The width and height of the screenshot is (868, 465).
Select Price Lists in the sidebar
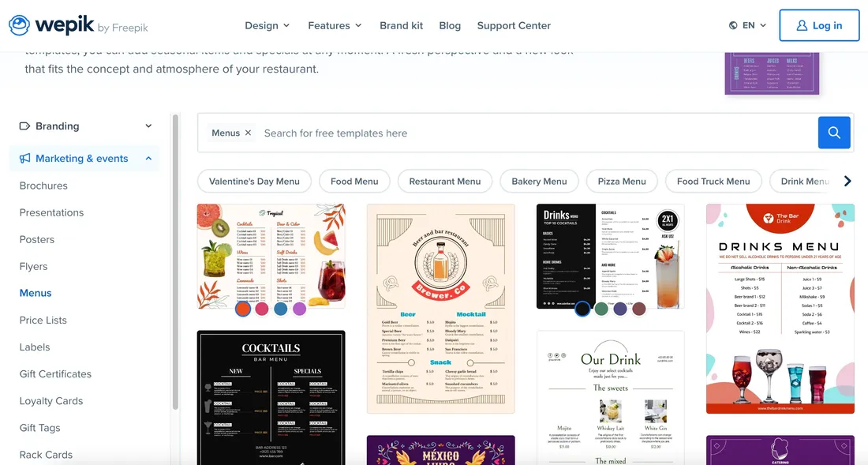pyautogui.click(x=43, y=320)
